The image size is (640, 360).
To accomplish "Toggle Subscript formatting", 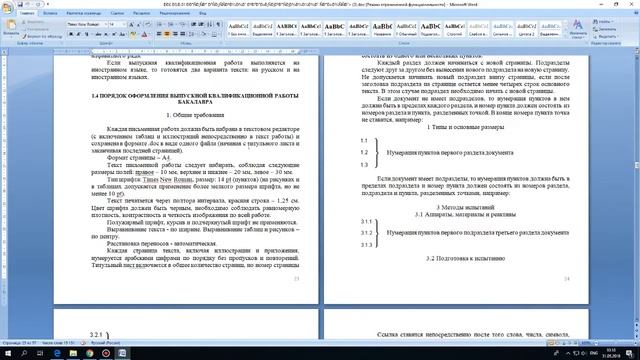I will click(x=106, y=34).
